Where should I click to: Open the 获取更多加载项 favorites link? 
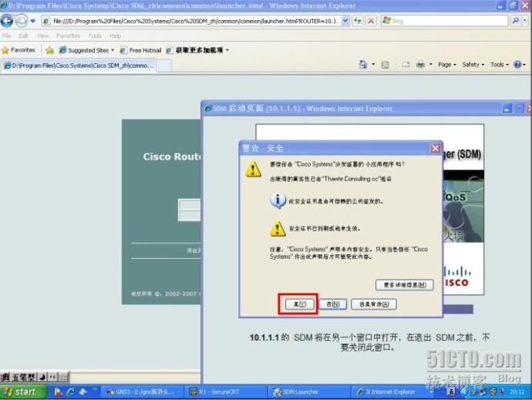tap(198, 50)
